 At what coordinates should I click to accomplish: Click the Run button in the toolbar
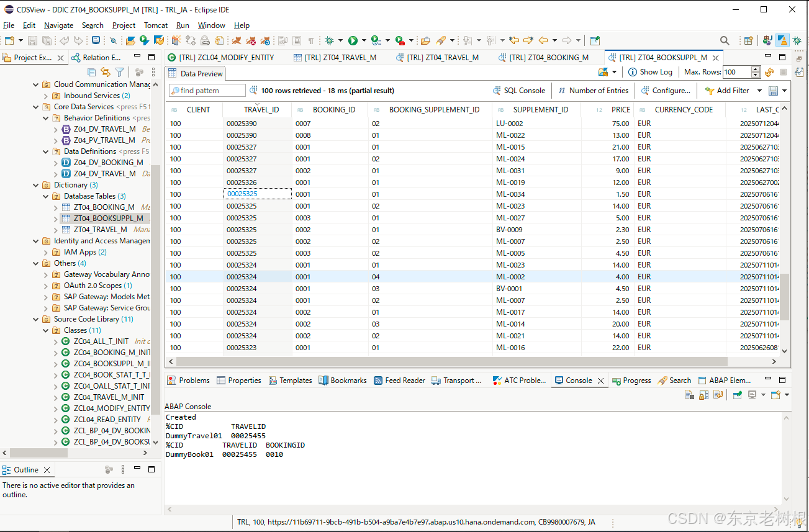coord(354,40)
